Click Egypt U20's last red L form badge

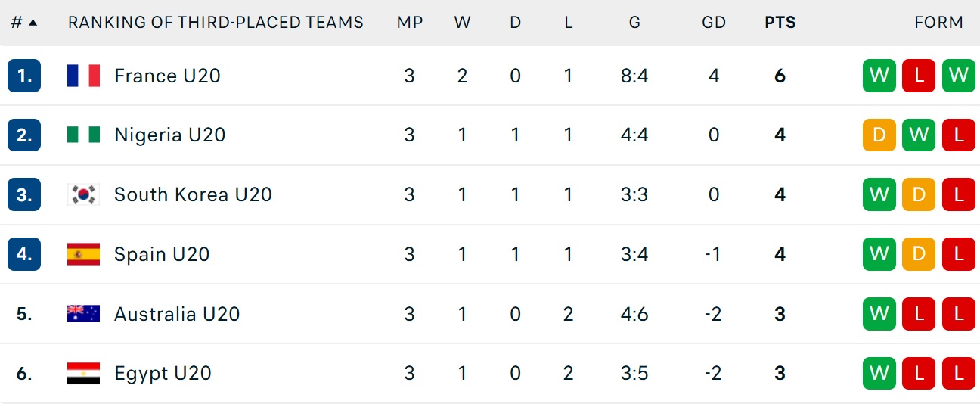[x=959, y=373]
